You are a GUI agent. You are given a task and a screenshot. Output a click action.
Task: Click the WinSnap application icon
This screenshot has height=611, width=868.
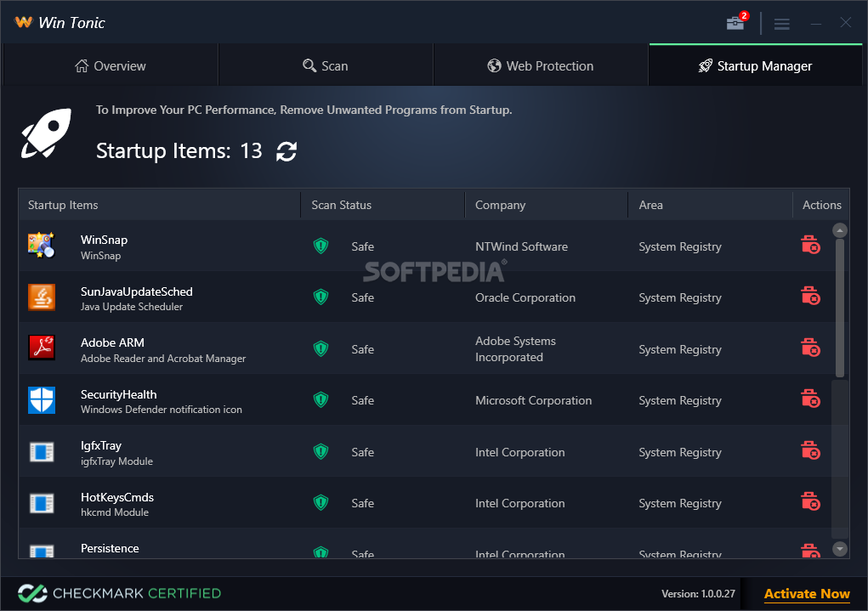click(x=42, y=246)
